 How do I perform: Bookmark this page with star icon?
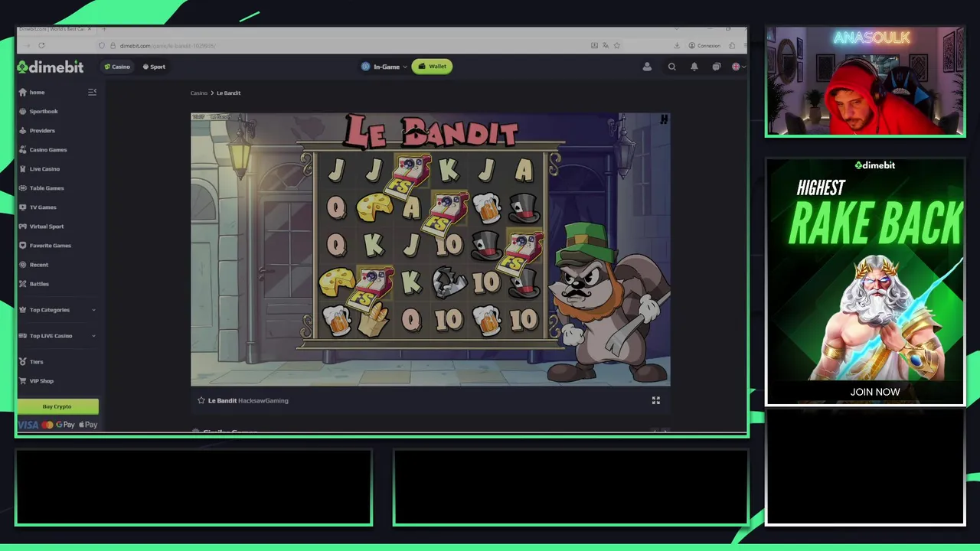[x=616, y=45]
